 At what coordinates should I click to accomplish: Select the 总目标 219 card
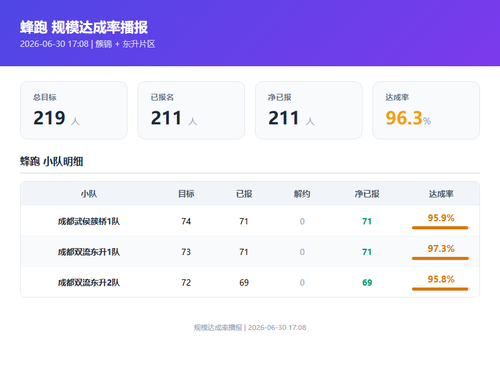click(x=74, y=110)
